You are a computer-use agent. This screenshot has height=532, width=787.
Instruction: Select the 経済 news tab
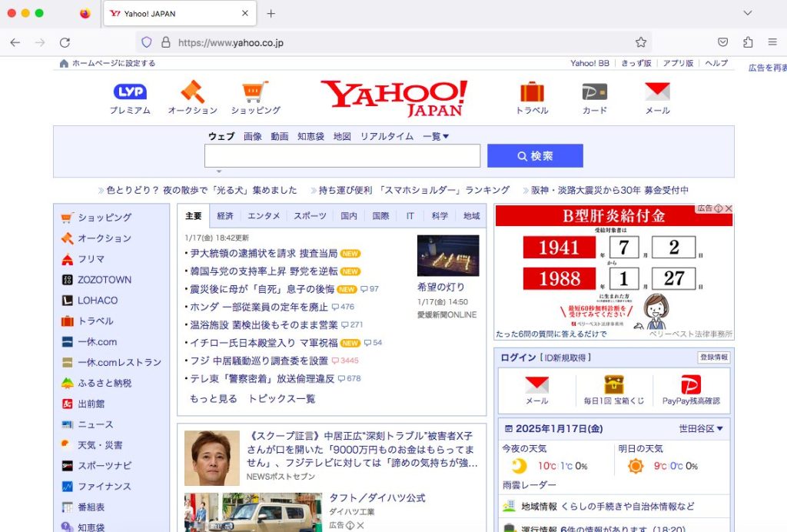click(225, 216)
